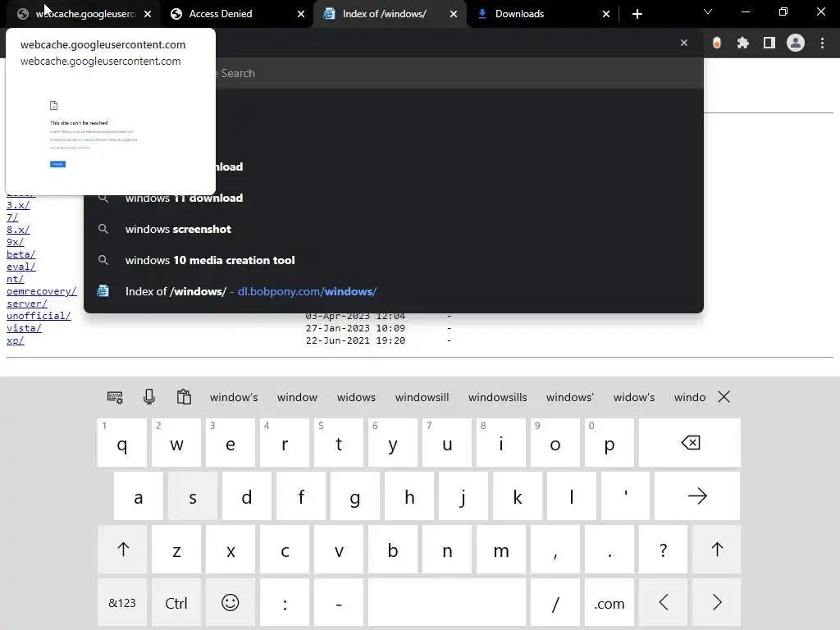Screen dimensions: 840x630
Task: Tap the s key
Action: coord(193,496)
